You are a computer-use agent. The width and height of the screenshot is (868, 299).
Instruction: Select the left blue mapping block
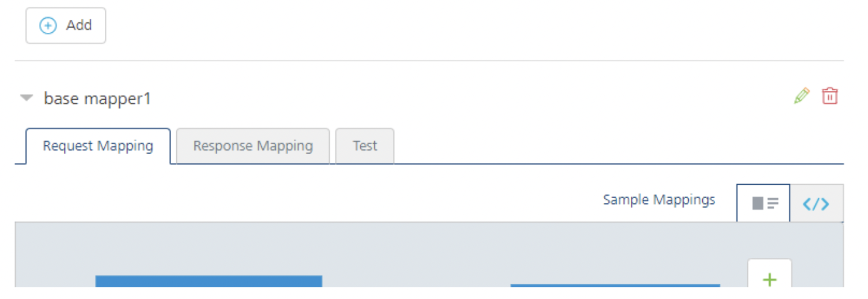point(209,281)
